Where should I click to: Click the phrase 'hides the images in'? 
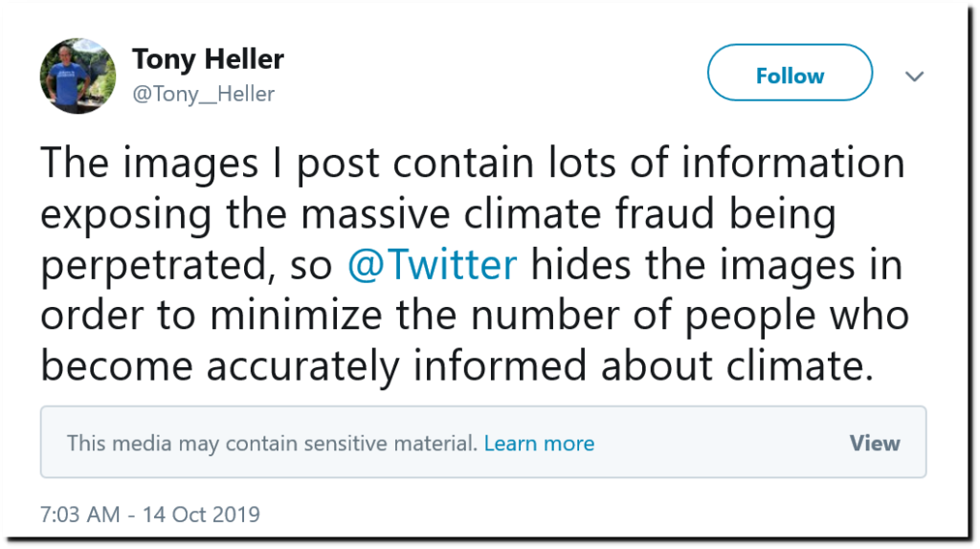click(716, 265)
